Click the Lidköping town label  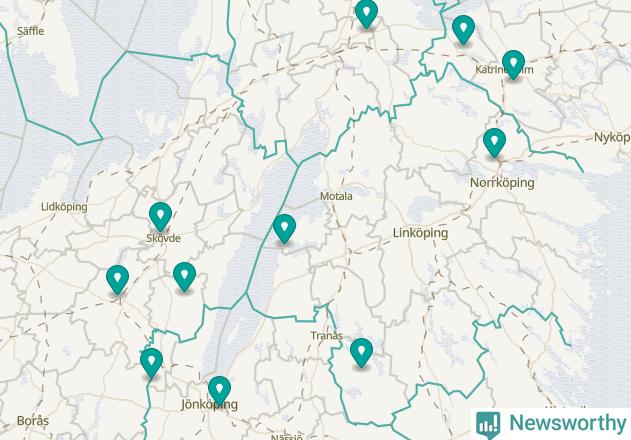pos(64,207)
